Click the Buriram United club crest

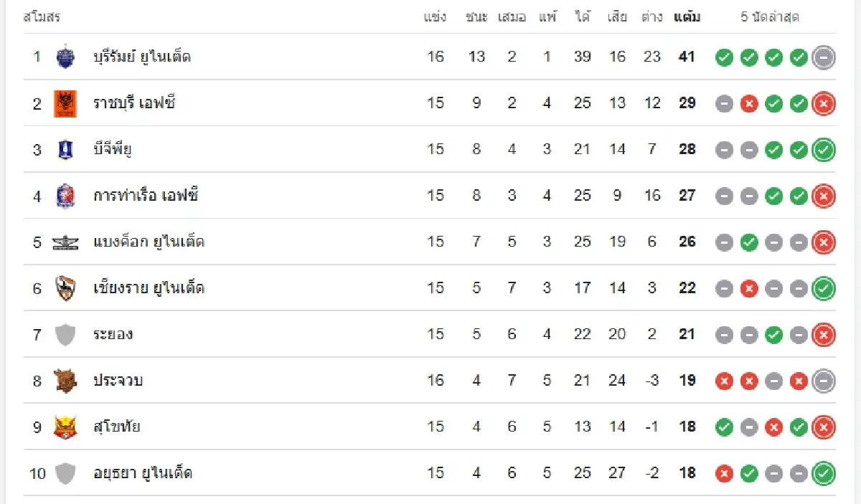65,57
